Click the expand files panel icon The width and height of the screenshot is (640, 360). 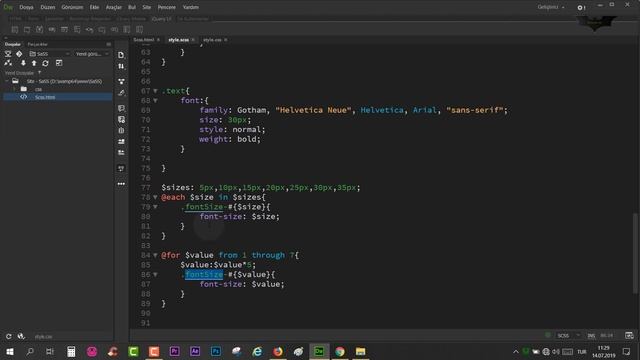coord(59,63)
